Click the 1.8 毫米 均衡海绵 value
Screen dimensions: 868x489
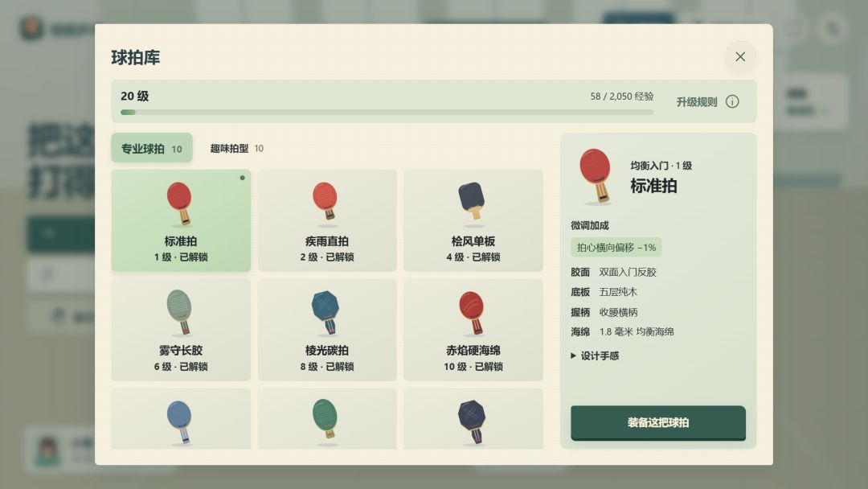(636, 331)
